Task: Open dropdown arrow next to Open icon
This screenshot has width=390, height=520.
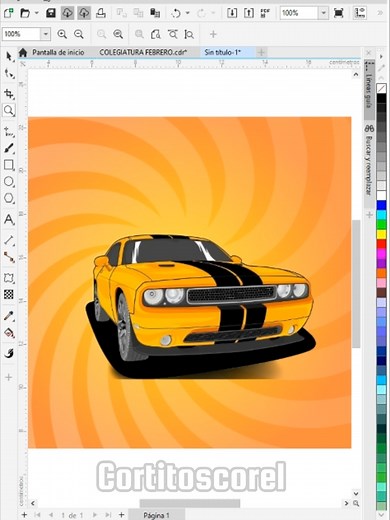Action: point(37,13)
